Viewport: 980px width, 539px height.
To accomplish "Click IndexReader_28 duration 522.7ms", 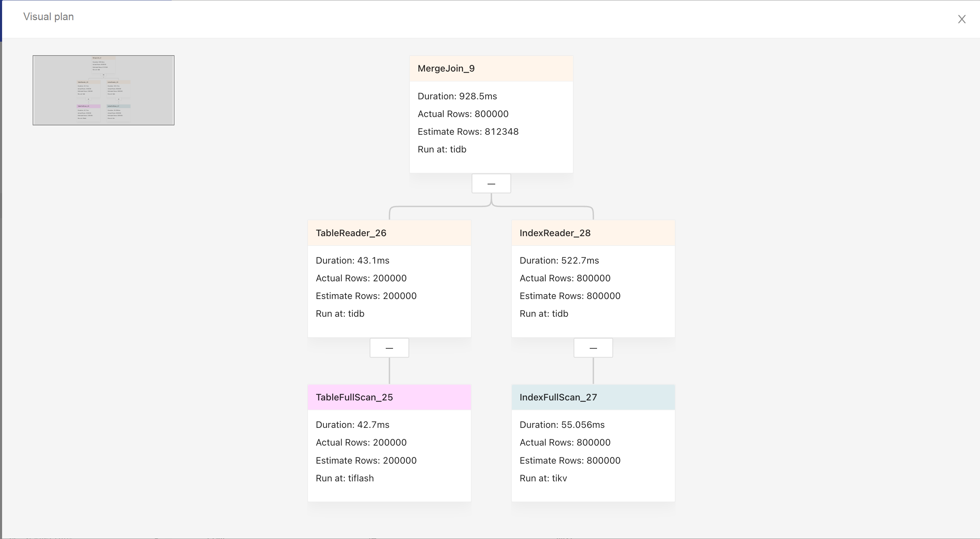I will pyautogui.click(x=559, y=260).
